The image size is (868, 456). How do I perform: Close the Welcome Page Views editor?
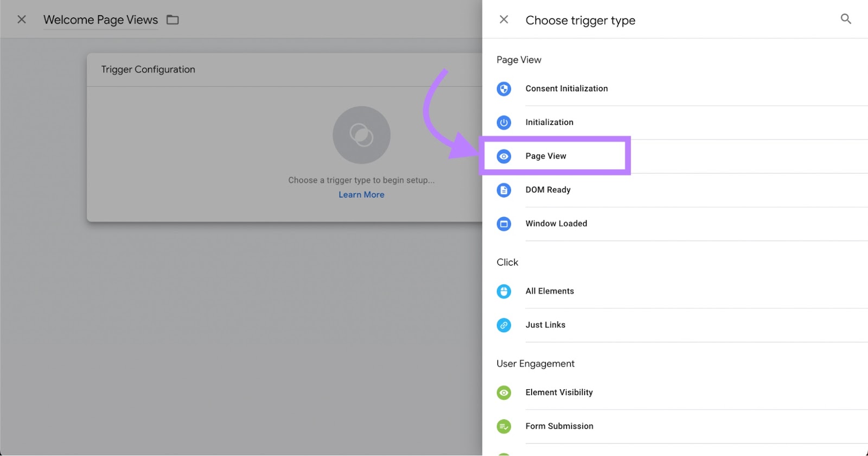pyautogui.click(x=22, y=20)
